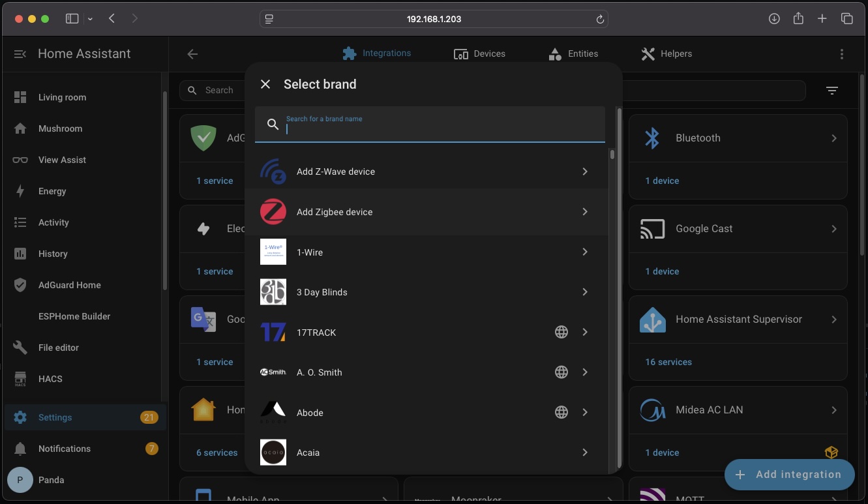This screenshot has width=868, height=504.
Task: Click the Abode brand logo
Action: (x=273, y=412)
